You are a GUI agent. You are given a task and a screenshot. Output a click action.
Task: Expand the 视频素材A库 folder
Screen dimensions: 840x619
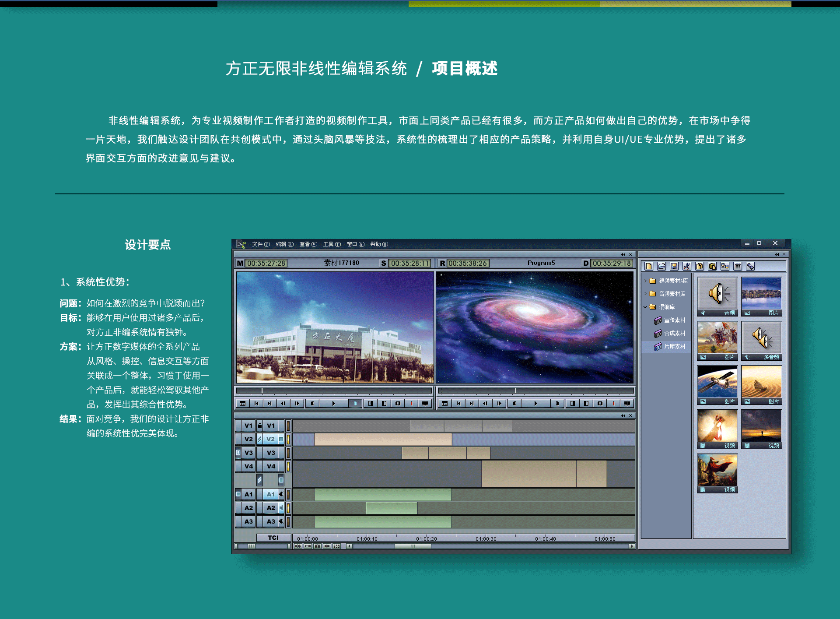(x=645, y=281)
